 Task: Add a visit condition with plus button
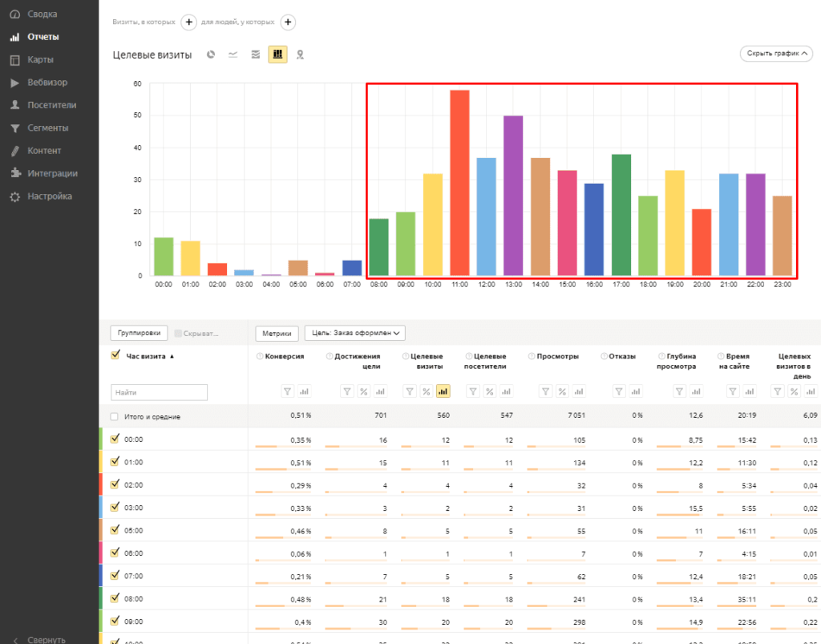[x=189, y=22]
